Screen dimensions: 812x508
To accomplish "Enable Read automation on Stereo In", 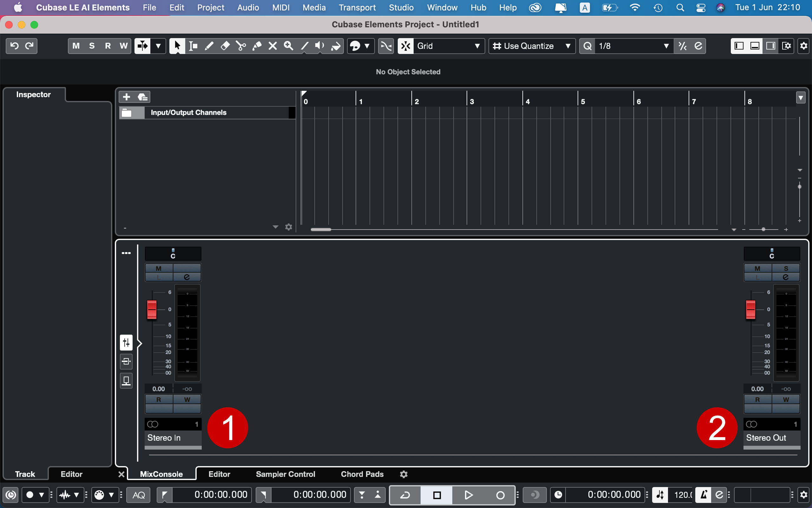I will [159, 399].
